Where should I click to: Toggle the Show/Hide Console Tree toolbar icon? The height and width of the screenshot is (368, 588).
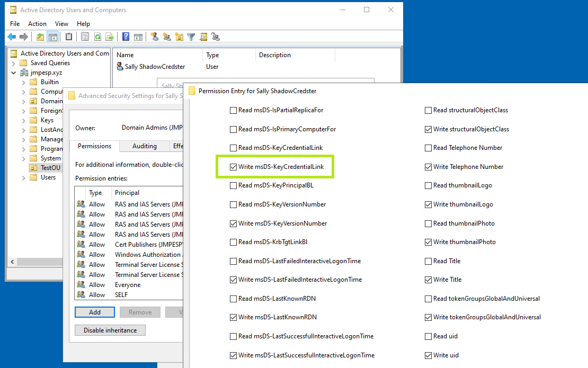click(53, 37)
